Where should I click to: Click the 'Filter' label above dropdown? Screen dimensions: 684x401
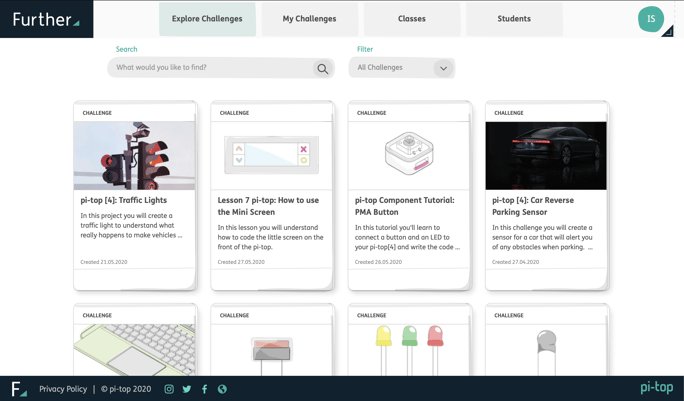click(365, 49)
